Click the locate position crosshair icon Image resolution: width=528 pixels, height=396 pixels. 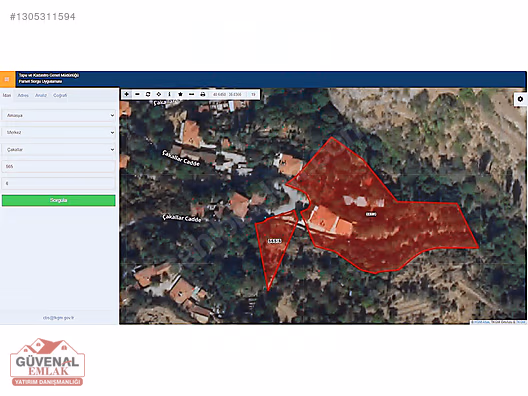coord(159,94)
